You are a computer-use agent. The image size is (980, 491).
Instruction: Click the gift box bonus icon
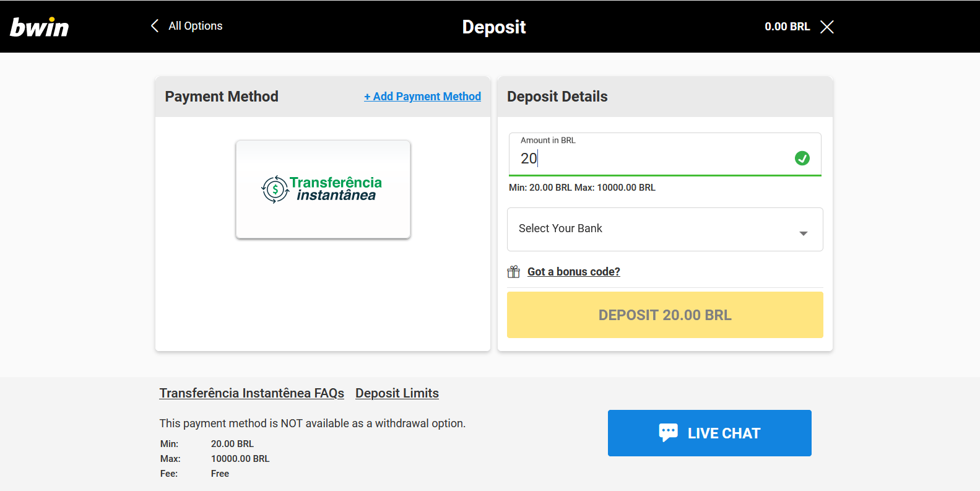tap(514, 272)
